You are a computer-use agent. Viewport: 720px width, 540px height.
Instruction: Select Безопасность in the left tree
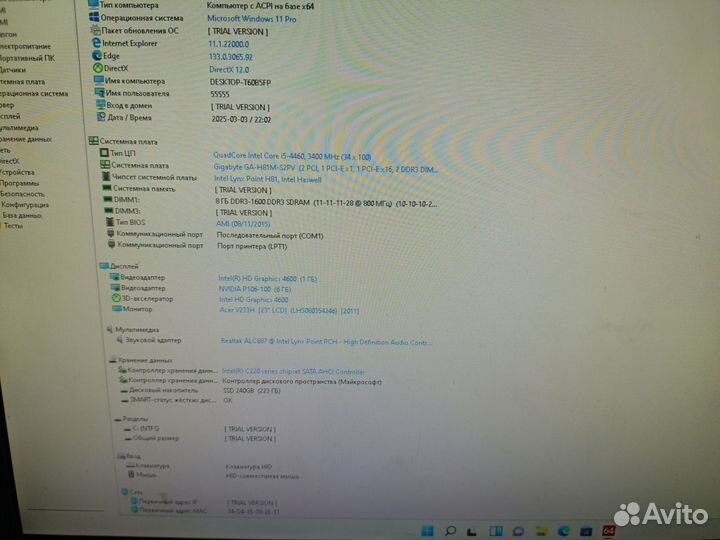[22, 194]
